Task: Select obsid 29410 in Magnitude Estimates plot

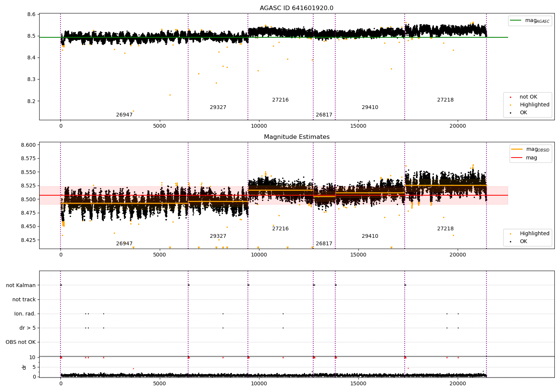Action: (370, 236)
